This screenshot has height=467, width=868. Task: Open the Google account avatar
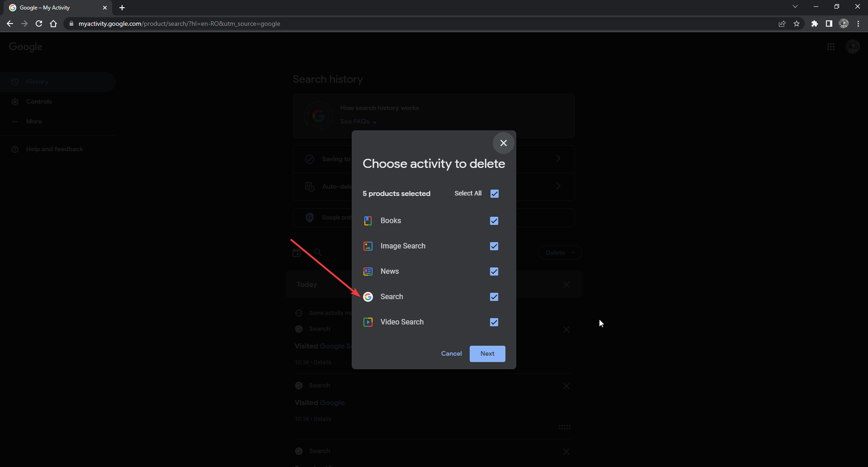pos(853,47)
